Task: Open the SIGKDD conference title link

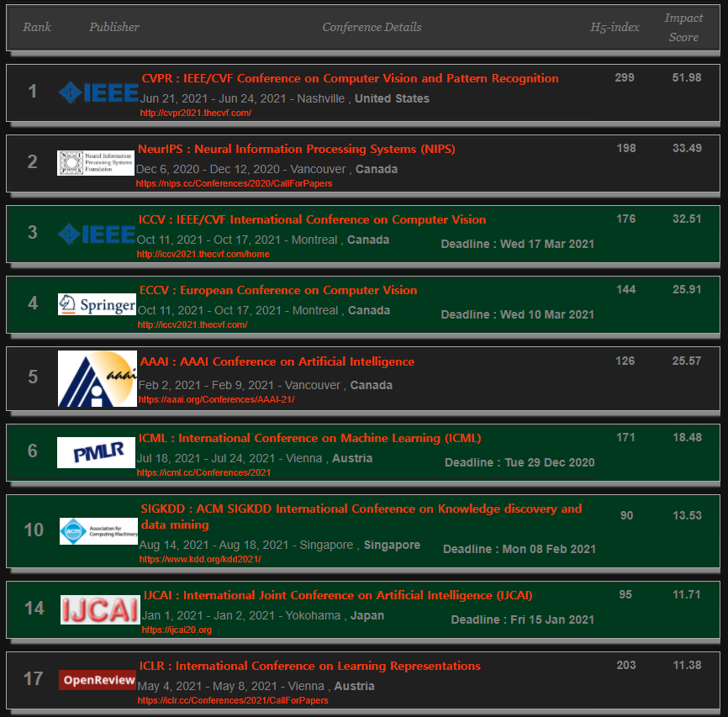Action: tap(361, 516)
